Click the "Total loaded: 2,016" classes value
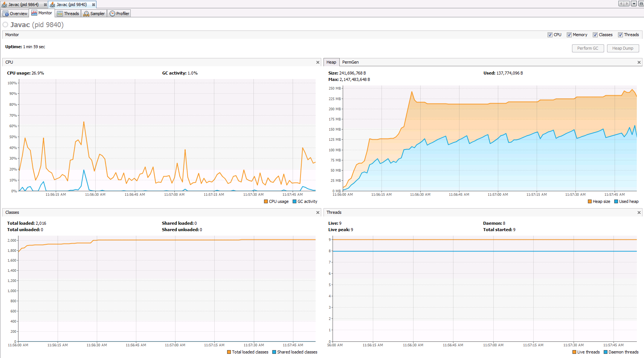The image size is (644, 358). coord(27,223)
